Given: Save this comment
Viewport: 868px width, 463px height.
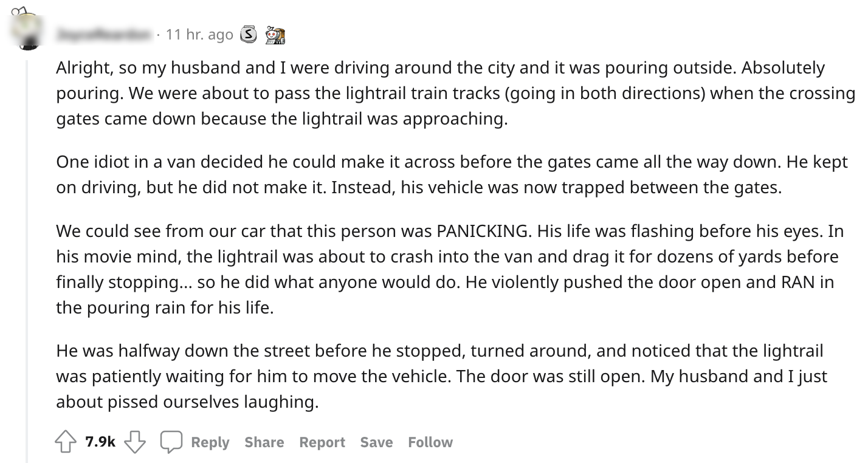Looking at the screenshot, I should click(x=376, y=442).
